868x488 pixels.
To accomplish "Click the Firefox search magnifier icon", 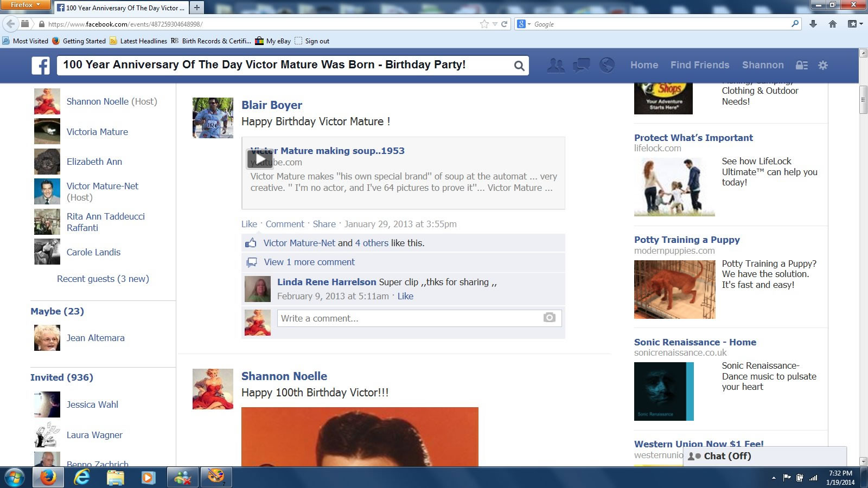I will [795, 24].
